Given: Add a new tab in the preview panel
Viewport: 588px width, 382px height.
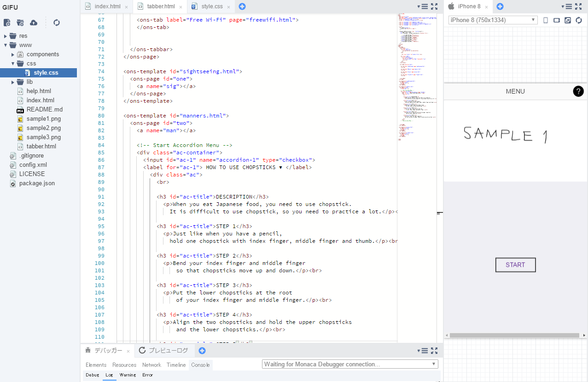Looking at the screenshot, I should point(500,6).
